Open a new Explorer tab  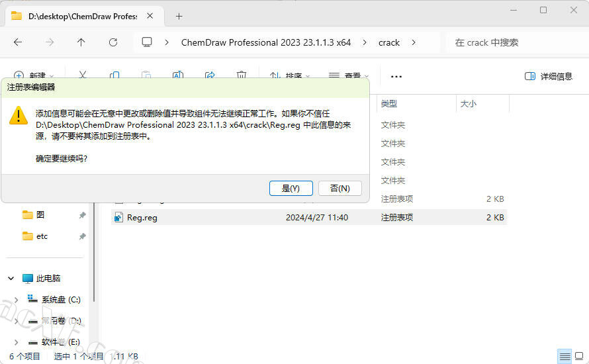coord(179,16)
